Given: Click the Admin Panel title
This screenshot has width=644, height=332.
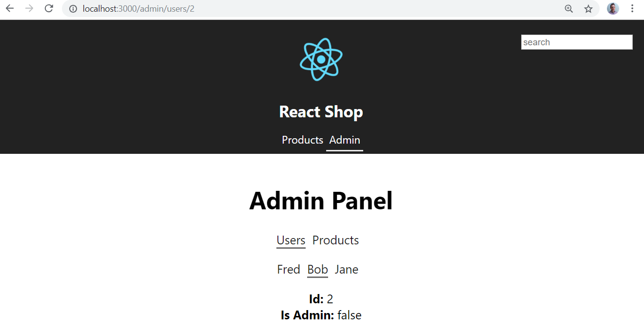Looking at the screenshot, I should (321, 201).
